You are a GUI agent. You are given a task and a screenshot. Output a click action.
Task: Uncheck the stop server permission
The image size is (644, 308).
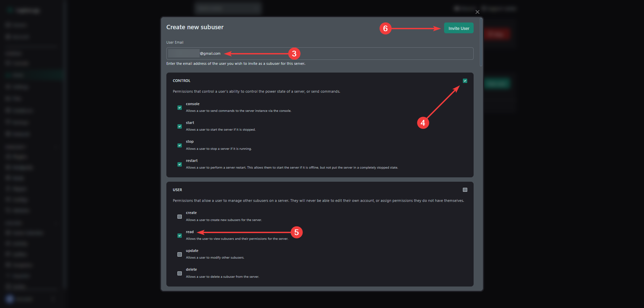click(x=179, y=145)
